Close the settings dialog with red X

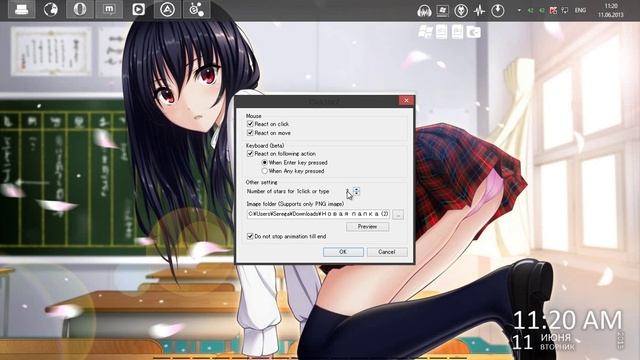point(406,100)
